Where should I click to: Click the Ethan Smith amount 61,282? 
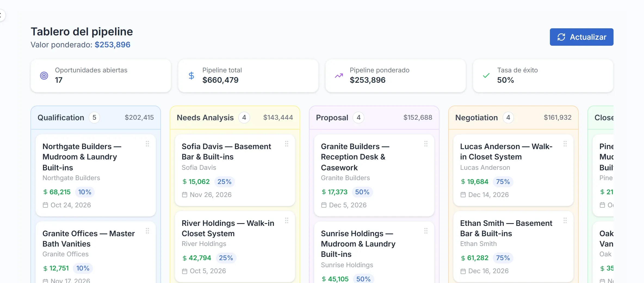pyautogui.click(x=478, y=258)
